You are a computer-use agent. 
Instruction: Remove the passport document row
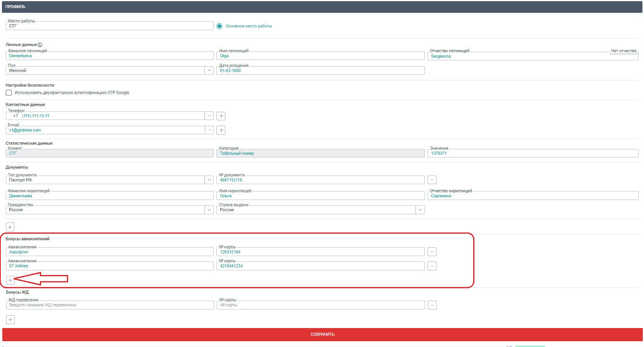click(x=432, y=180)
